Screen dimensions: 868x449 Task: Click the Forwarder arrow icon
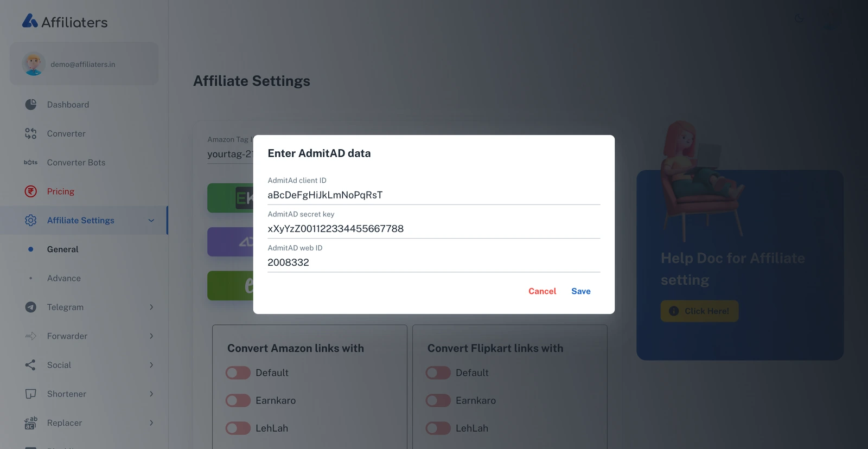point(31,336)
